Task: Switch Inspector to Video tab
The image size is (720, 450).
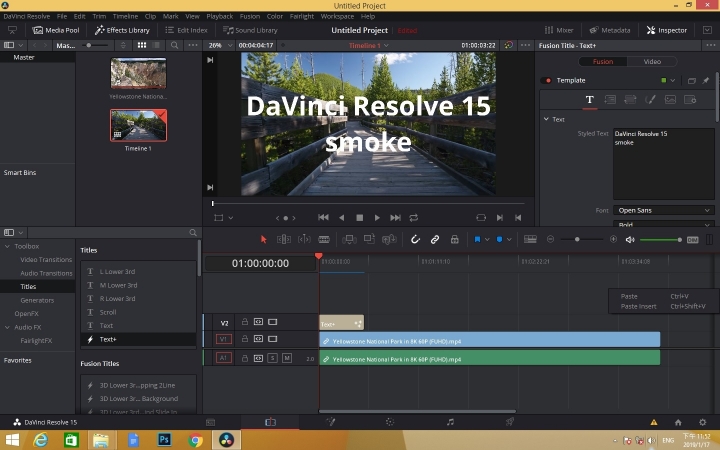Action: [x=652, y=62]
